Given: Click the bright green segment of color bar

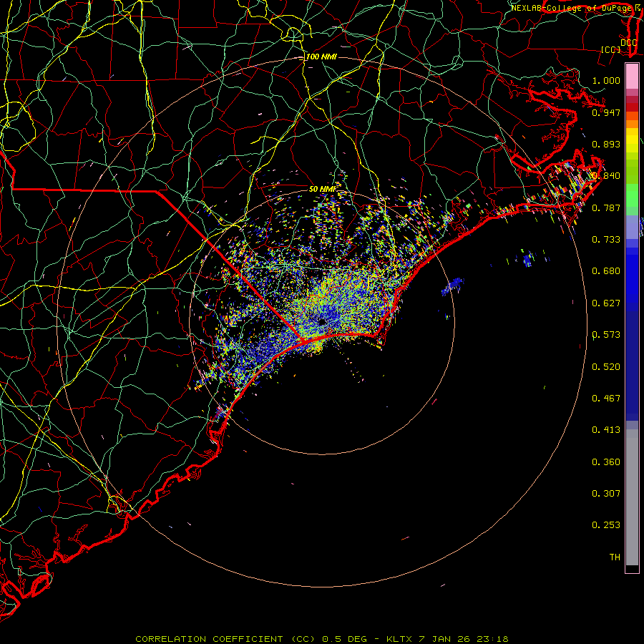Looking at the screenshot, I should tap(632, 195).
